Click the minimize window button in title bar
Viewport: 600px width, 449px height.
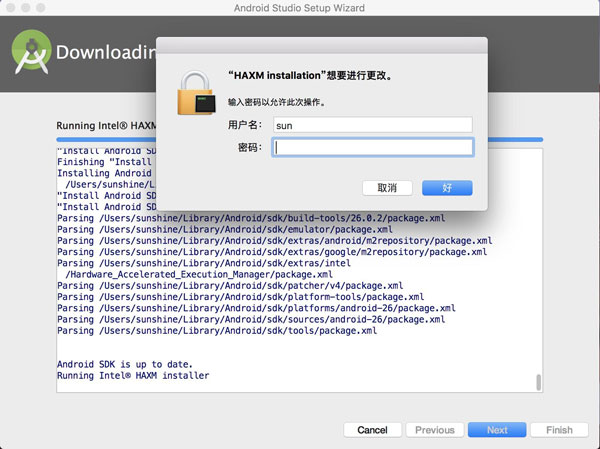26,8
